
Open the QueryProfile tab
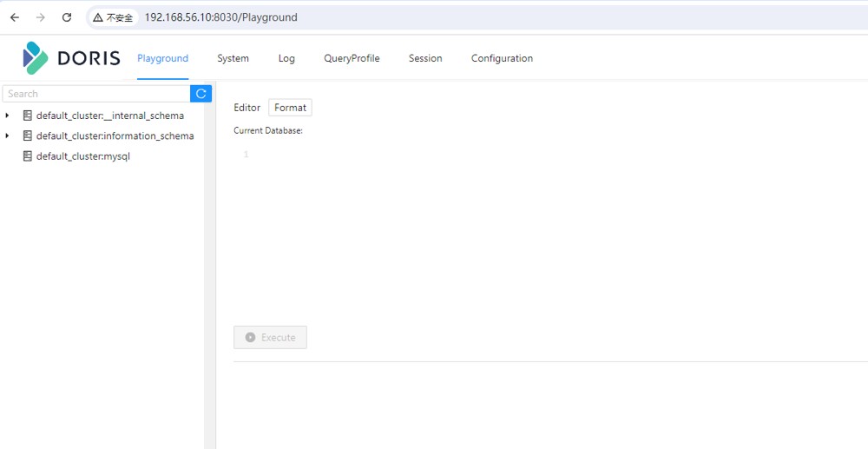[352, 58]
